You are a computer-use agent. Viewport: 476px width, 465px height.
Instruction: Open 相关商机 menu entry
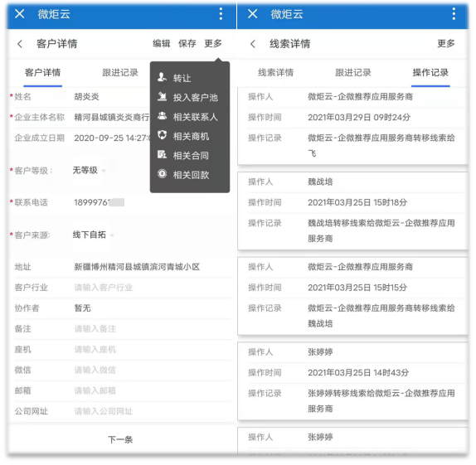pos(191,136)
